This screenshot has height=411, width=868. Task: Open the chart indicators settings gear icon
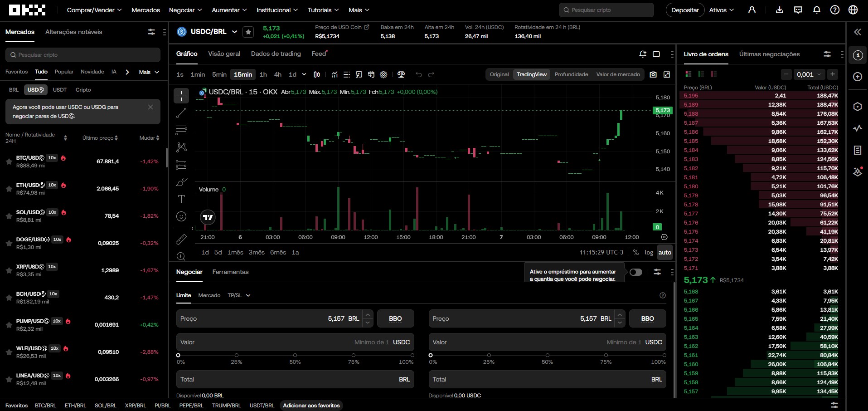point(383,74)
